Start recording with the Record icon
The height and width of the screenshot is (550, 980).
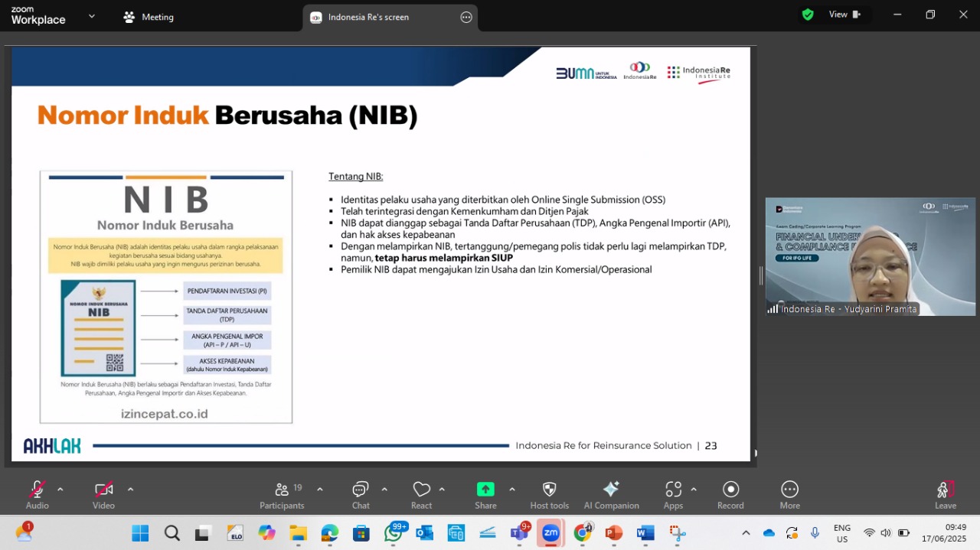click(x=730, y=495)
